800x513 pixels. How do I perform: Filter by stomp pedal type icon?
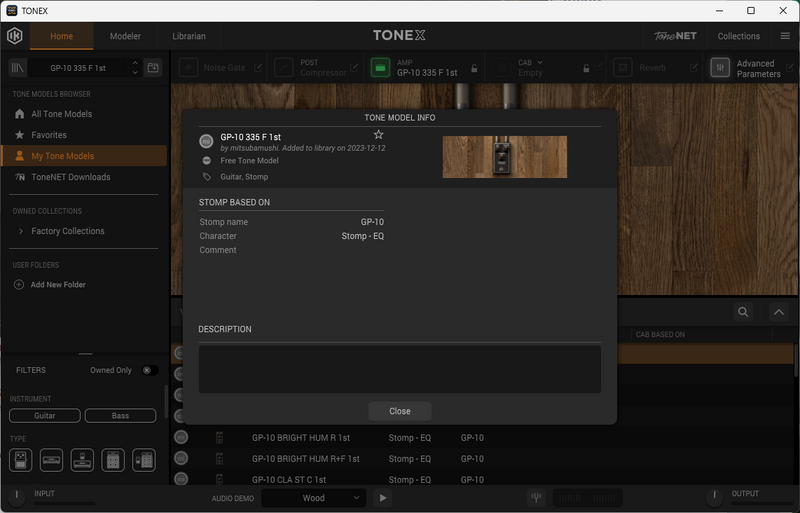point(20,460)
